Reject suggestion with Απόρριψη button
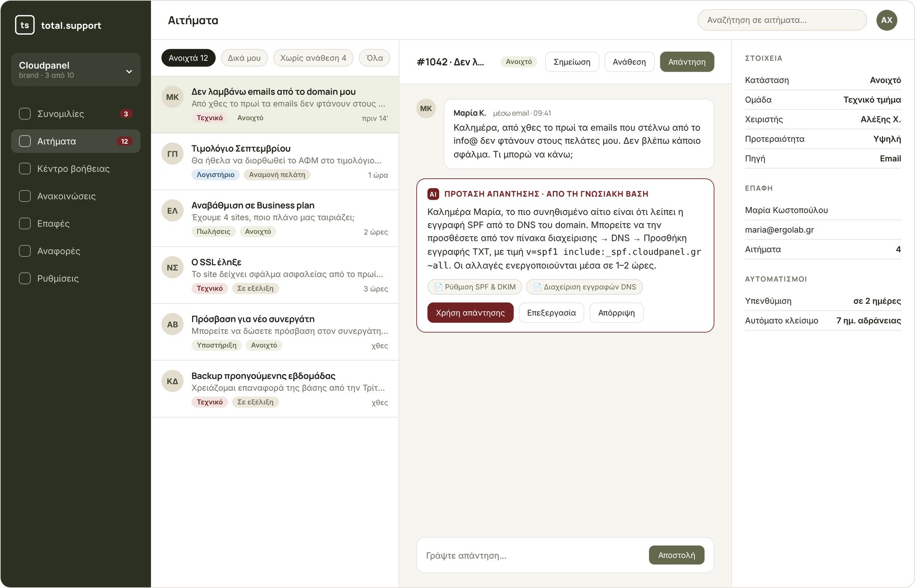 click(x=617, y=313)
